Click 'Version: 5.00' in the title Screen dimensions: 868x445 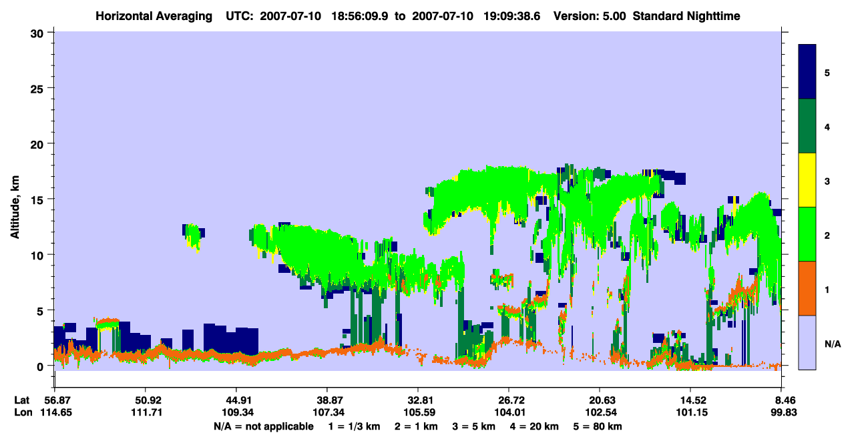click(590, 16)
